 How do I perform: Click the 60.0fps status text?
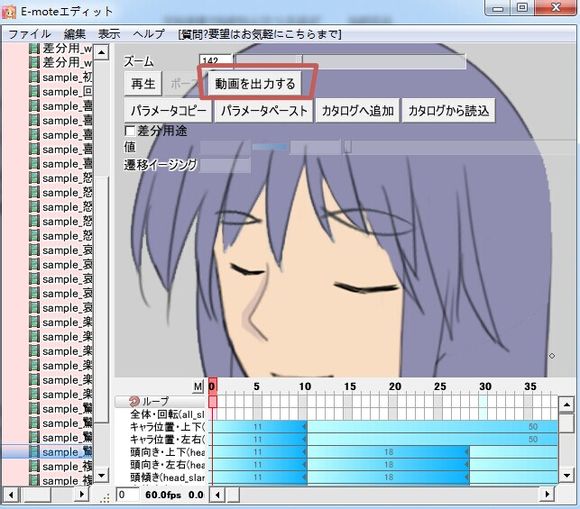tap(163, 495)
